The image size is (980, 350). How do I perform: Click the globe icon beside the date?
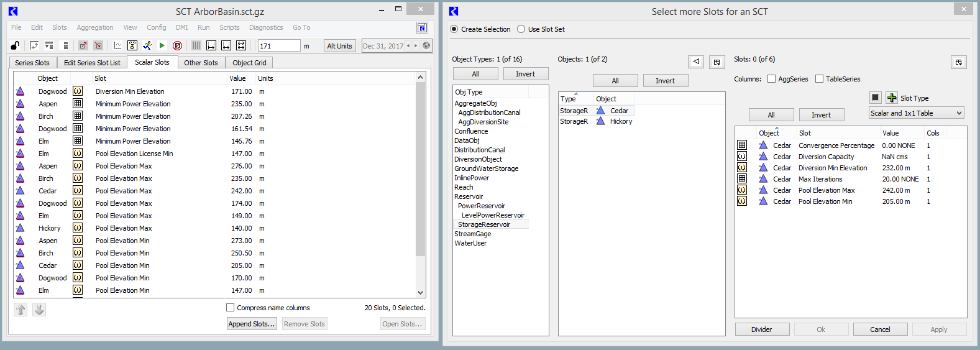(426, 45)
